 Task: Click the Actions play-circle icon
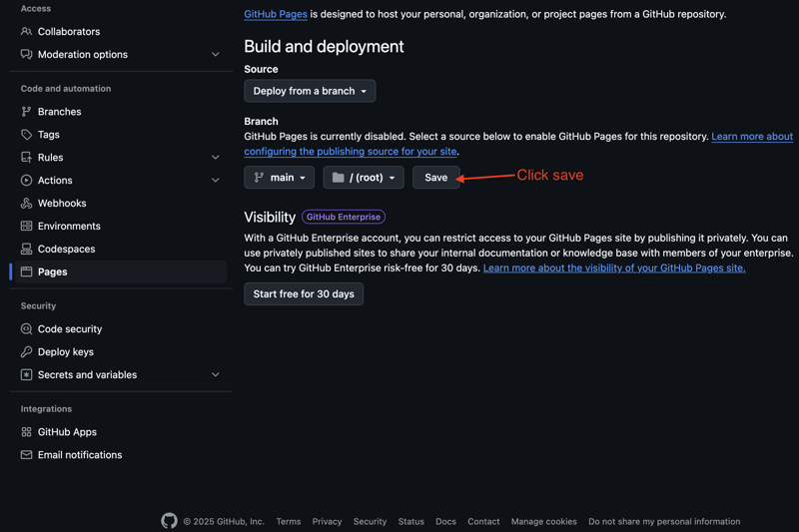(26, 181)
